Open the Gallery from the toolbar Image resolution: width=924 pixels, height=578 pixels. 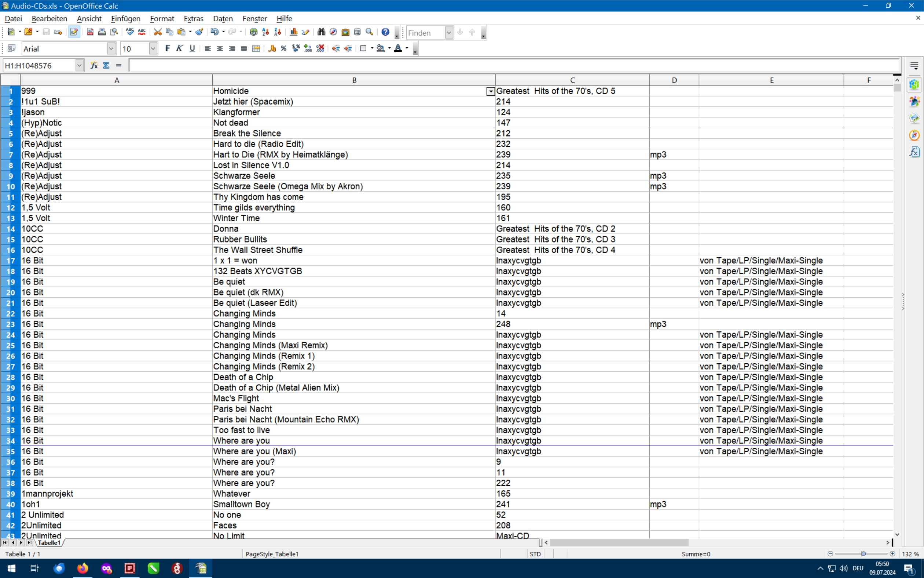(345, 32)
